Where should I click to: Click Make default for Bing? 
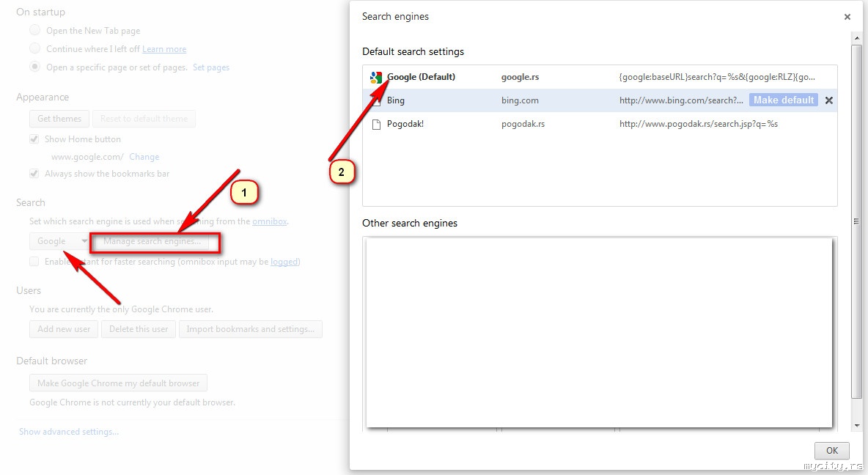783,100
